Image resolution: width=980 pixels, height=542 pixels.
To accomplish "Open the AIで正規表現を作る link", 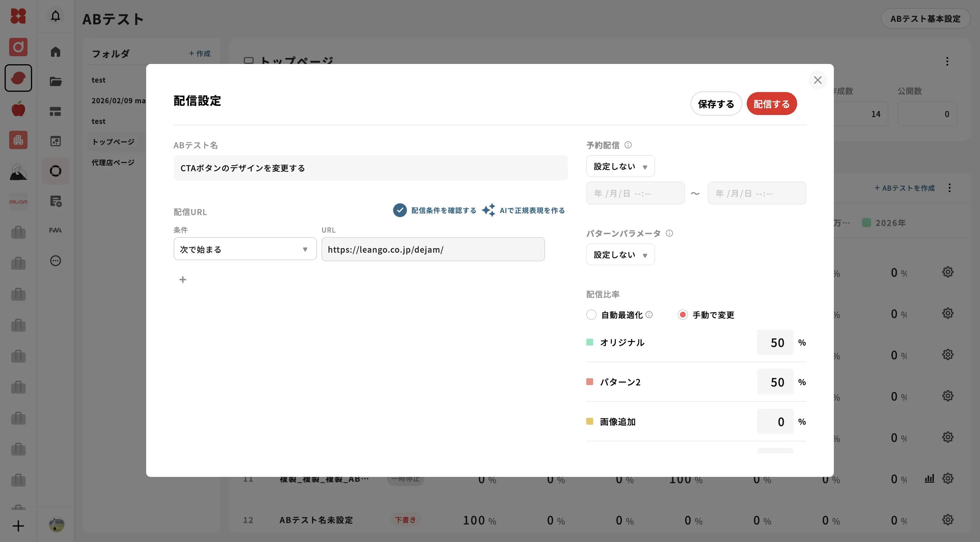I will click(x=532, y=210).
